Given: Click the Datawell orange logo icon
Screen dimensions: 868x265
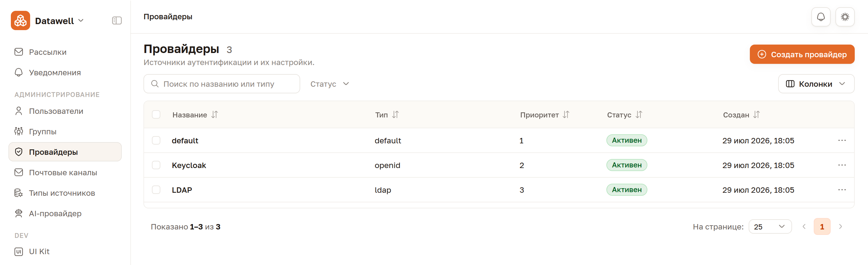Looking at the screenshot, I should pos(20,20).
